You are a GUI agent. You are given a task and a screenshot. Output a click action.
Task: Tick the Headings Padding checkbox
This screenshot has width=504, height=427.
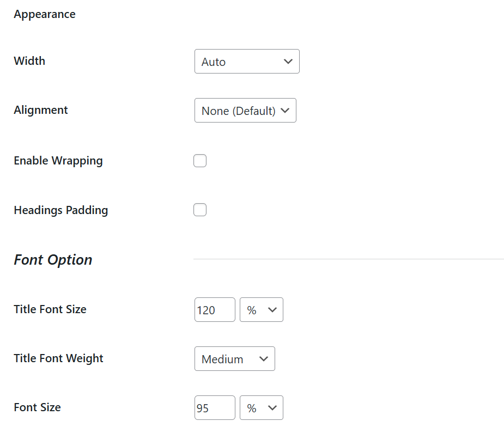tap(200, 210)
